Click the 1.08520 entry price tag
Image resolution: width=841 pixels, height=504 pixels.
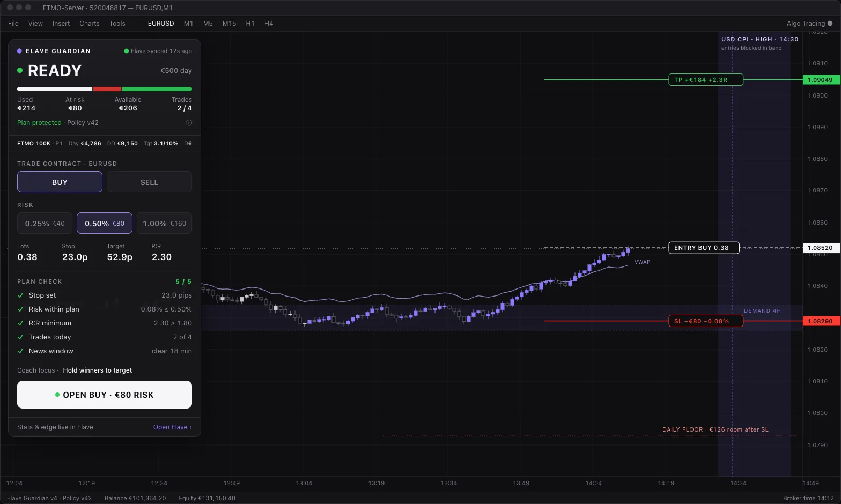(821, 248)
